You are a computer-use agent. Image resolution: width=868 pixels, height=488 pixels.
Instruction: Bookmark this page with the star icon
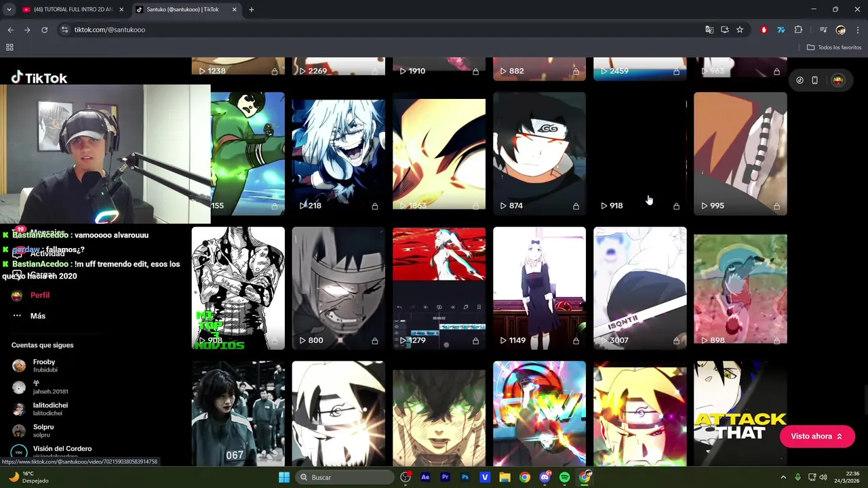point(740,30)
